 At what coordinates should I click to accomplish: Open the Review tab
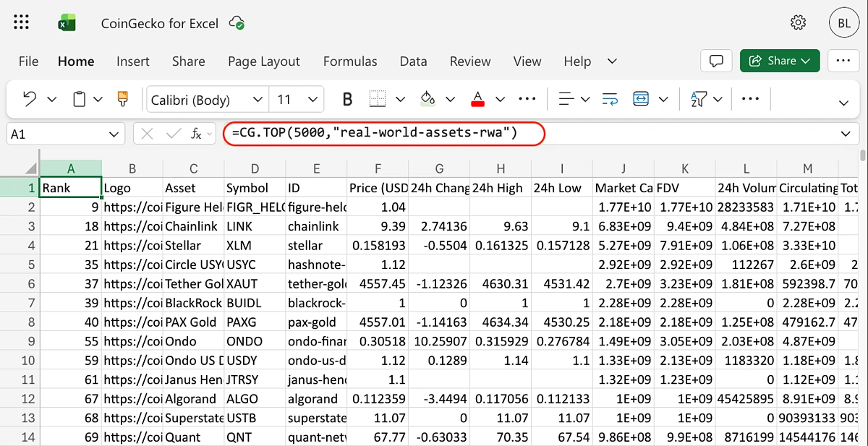tap(470, 61)
